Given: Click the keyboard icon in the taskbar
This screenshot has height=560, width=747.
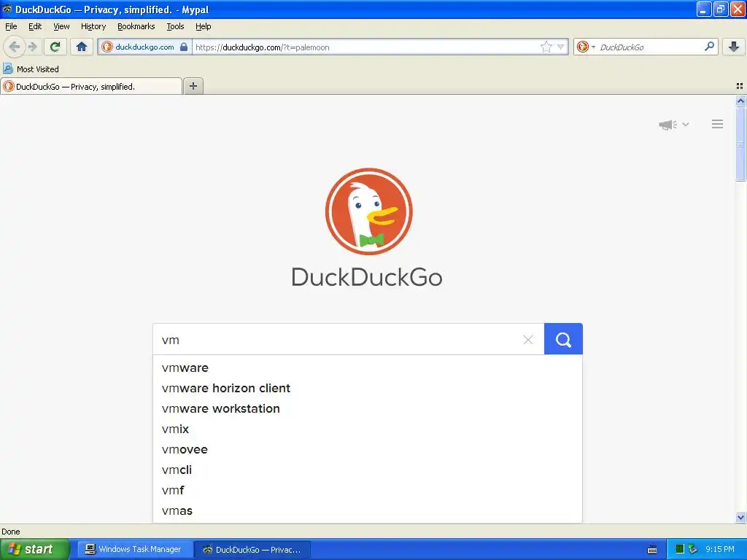Looking at the screenshot, I should coord(652,550).
